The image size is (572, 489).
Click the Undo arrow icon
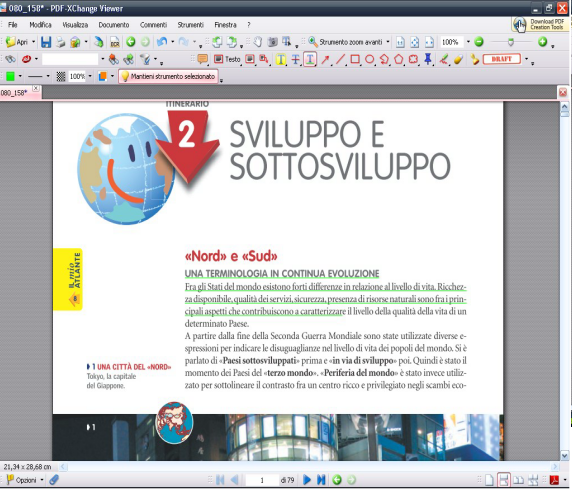coord(162,42)
